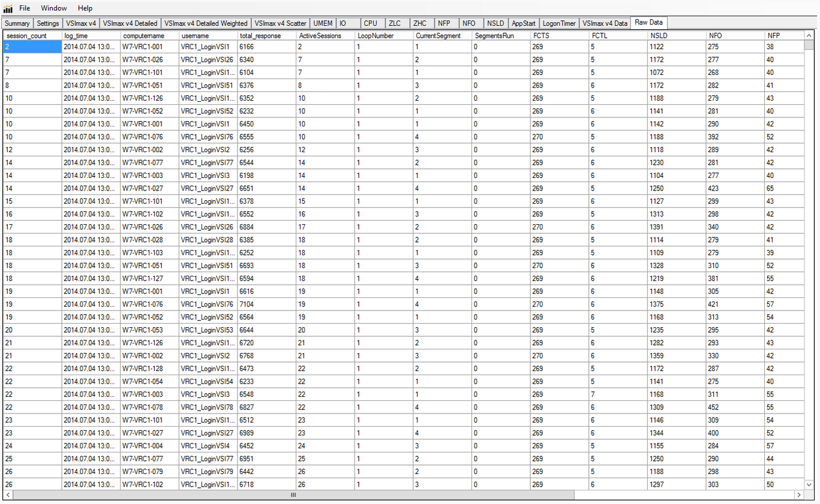Select username cell VRC1_LoginVSI54

pos(208,381)
